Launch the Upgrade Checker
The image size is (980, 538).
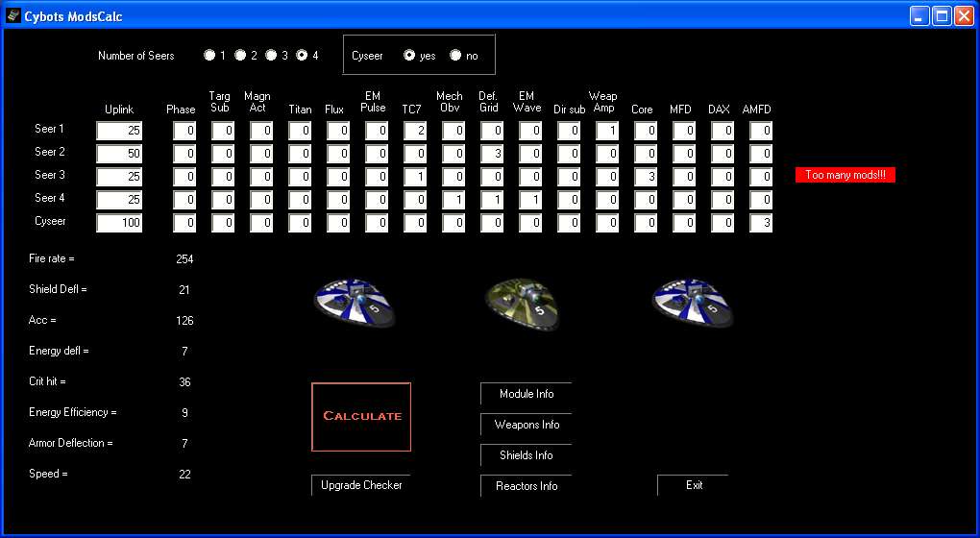coord(360,485)
